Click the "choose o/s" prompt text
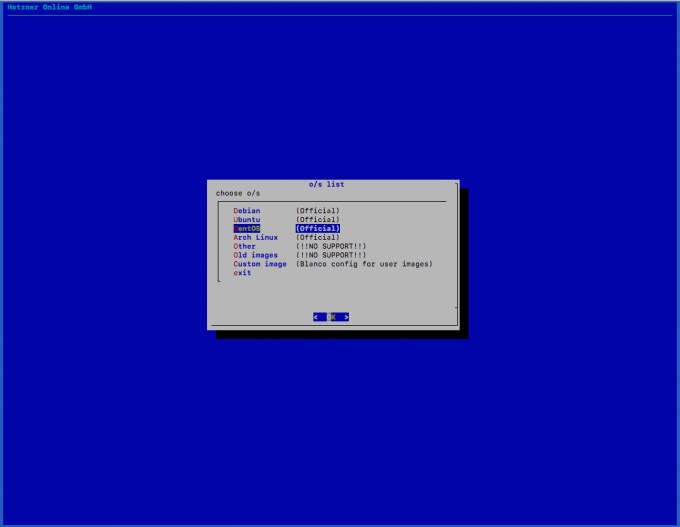 pos(237,193)
